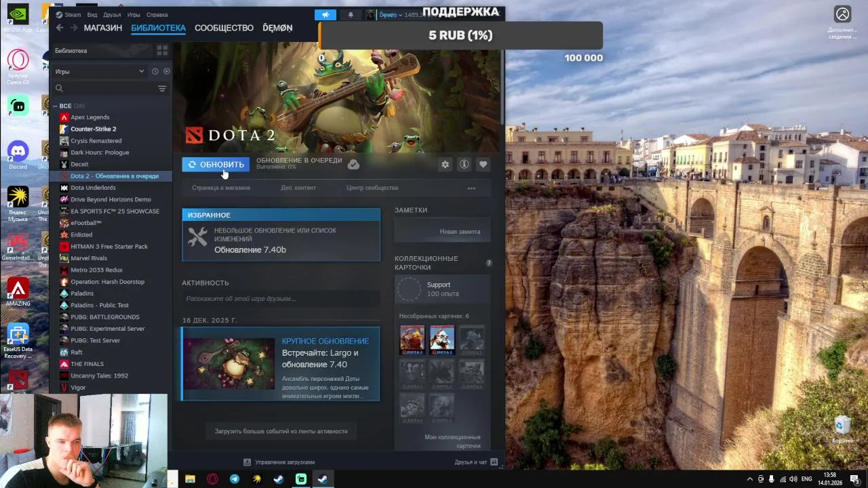Open library advanced filter icon
Image resolution: width=868 pixels, height=488 pixels.
tap(162, 88)
